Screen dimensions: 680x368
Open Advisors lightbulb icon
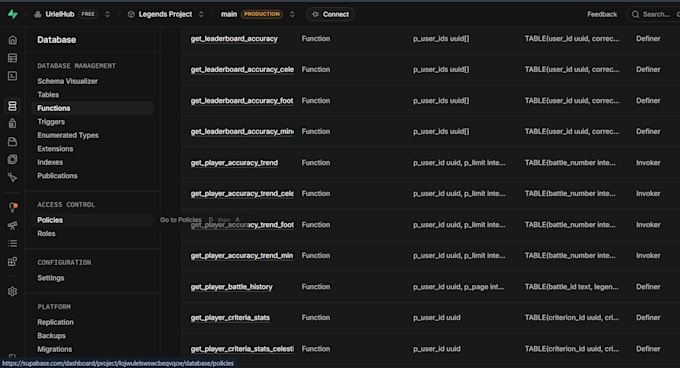click(13, 207)
